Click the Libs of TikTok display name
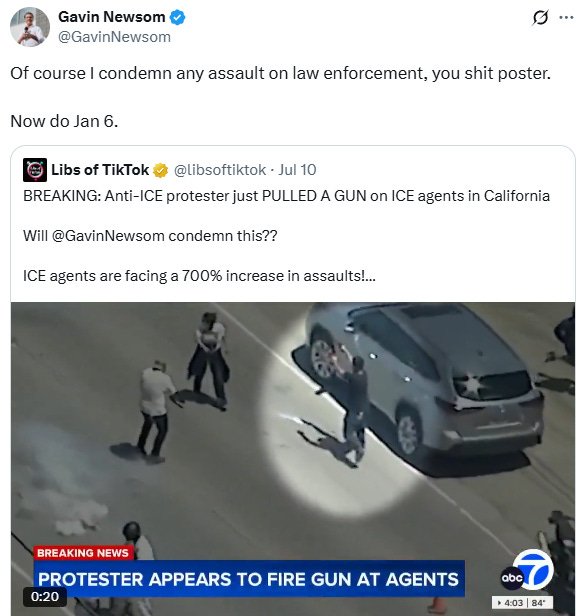 point(100,170)
